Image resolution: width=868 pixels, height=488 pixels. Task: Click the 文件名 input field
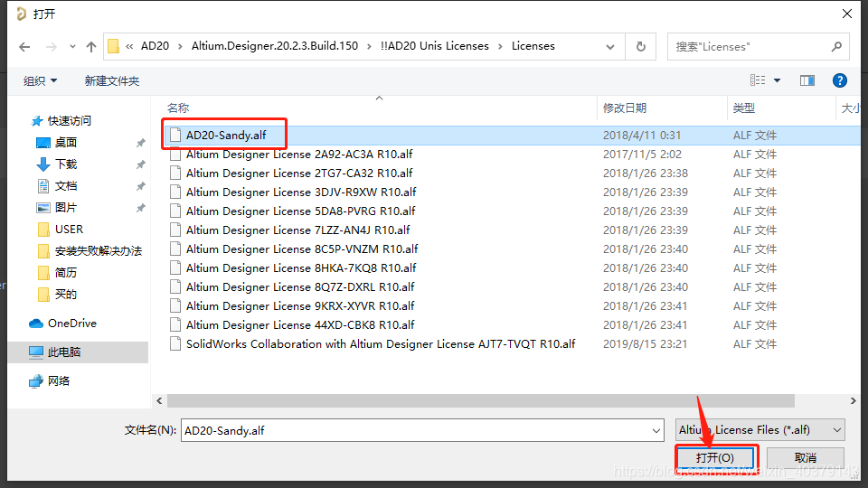click(422, 430)
